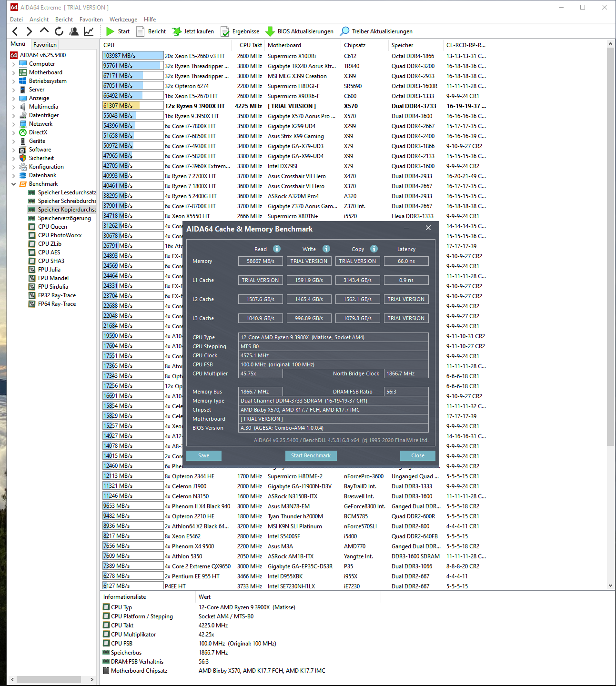The height and width of the screenshot is (686, 616).
Task: Click the Write info icon in benchmark dialog
Action: tap(326, 249)
